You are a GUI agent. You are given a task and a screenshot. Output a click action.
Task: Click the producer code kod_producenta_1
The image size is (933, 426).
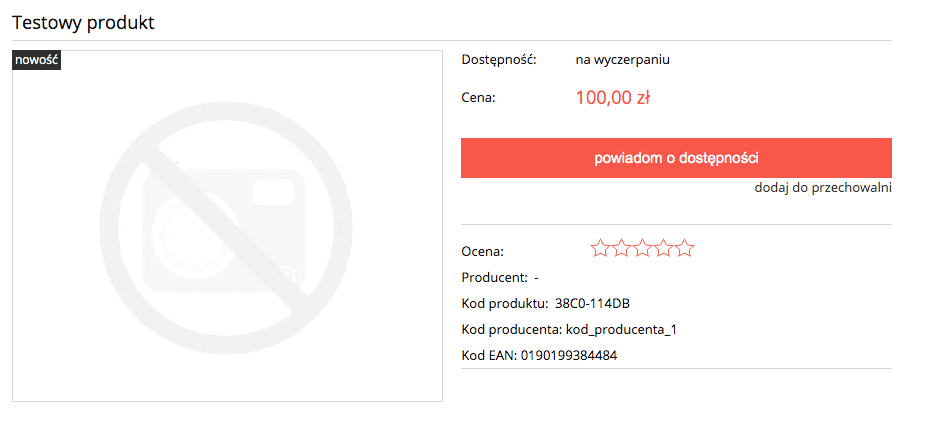[621, 330]
